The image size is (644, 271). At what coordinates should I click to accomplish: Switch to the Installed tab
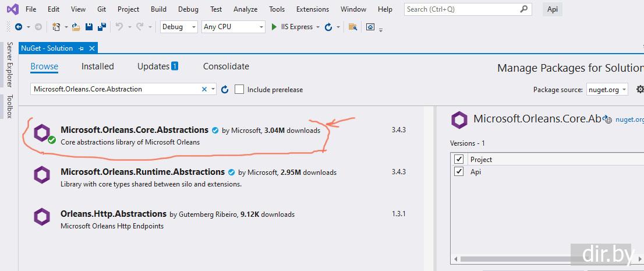97,66
